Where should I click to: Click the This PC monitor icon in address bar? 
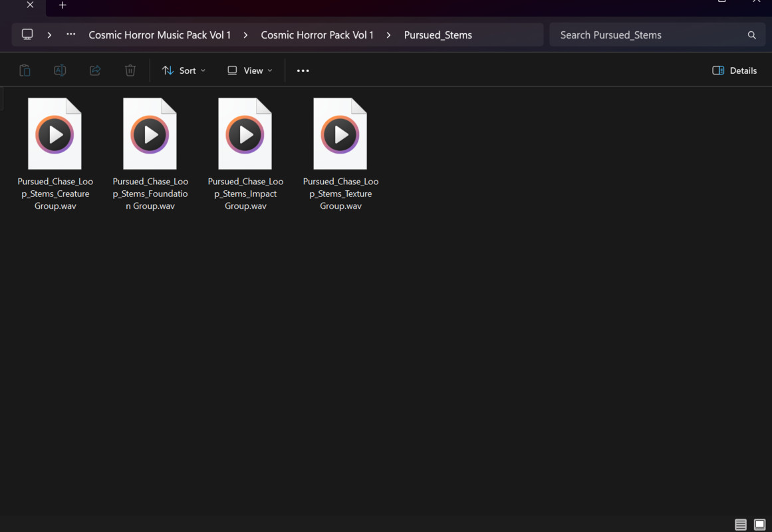coord(27,35)
